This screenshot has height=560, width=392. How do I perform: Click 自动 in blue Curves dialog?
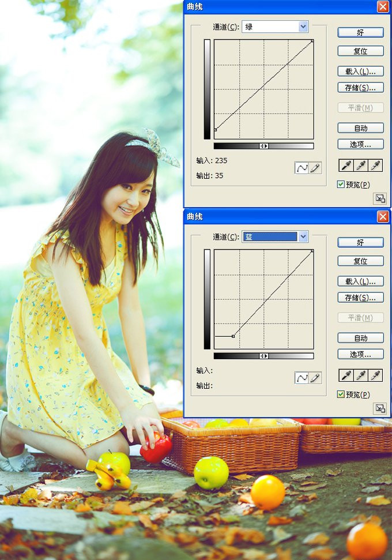361,338
